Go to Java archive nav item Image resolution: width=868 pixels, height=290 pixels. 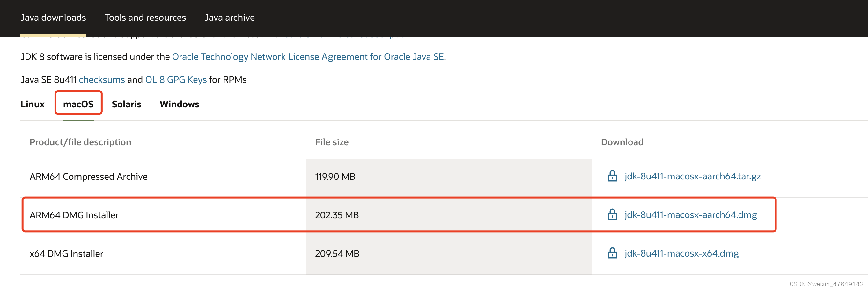pos(230,18)
